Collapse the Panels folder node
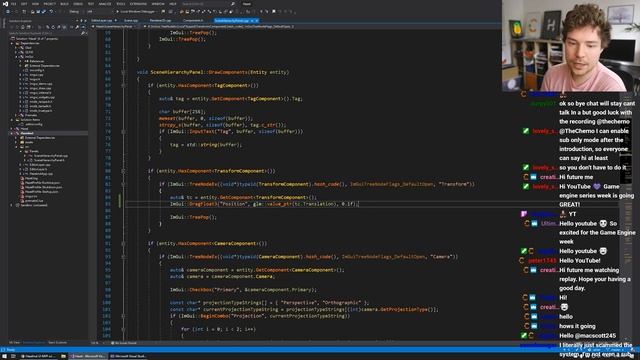This screenshot has height=360, width=640. 21,151
